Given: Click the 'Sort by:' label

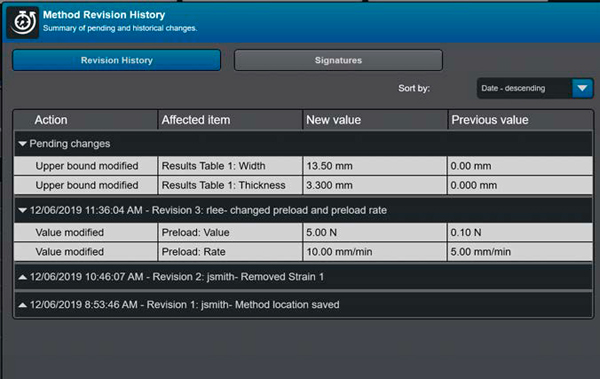Looking at the screenshot, I should (414, 88).
